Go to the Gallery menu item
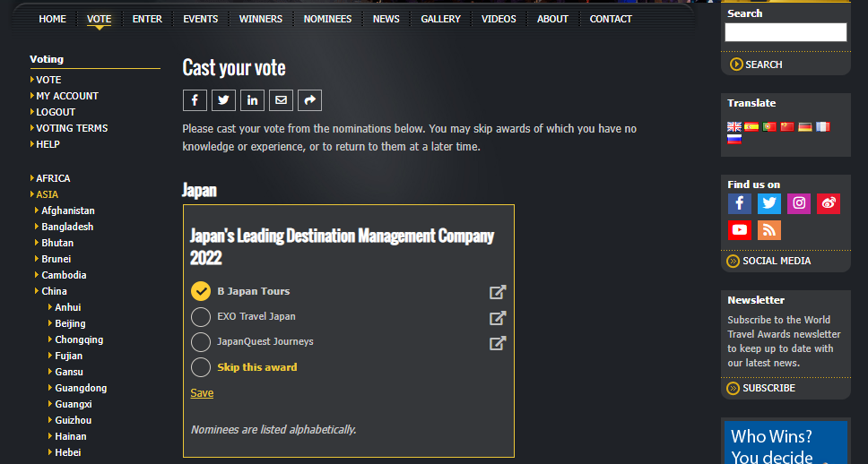The height and width of the screenshot is (464, 868). 440,19
